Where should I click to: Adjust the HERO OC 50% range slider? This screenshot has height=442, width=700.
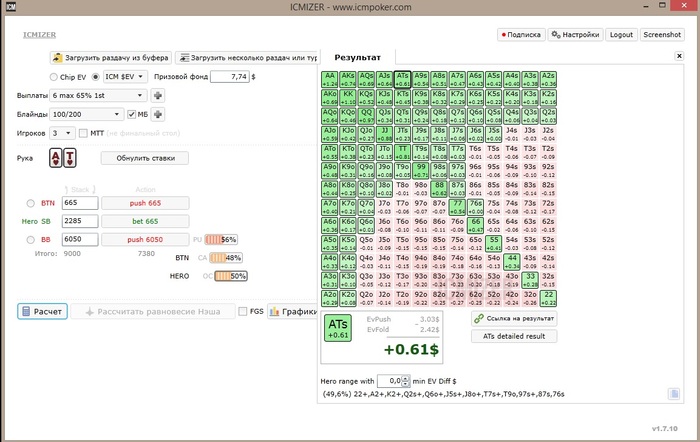[x=231, y=276]
